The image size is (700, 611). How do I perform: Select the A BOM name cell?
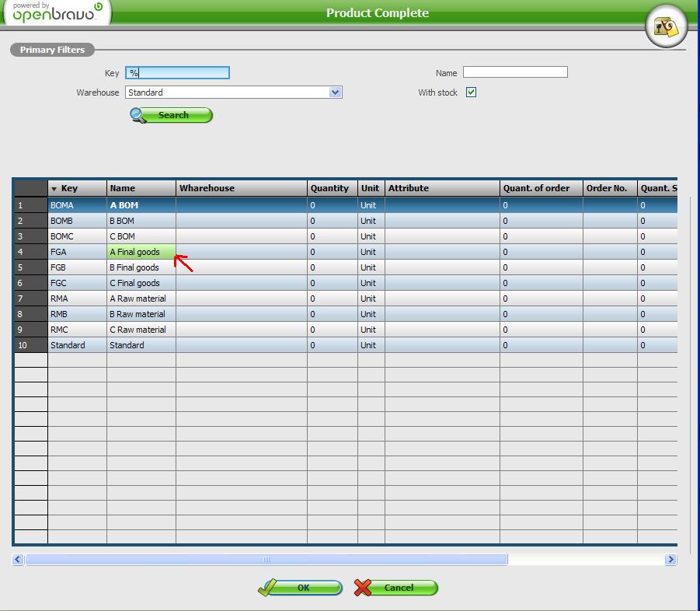(x=141, y=205)
